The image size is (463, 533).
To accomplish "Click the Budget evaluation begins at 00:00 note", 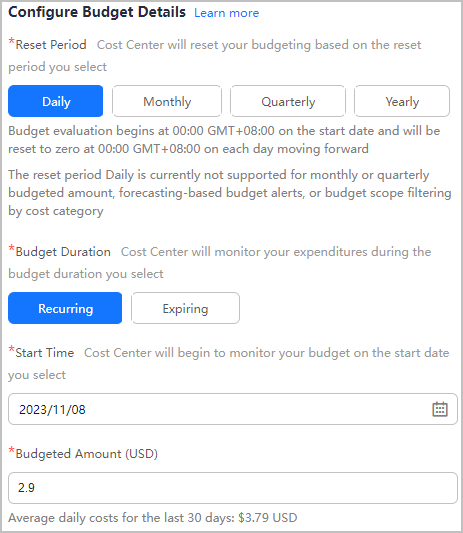I will coord(224,140).
